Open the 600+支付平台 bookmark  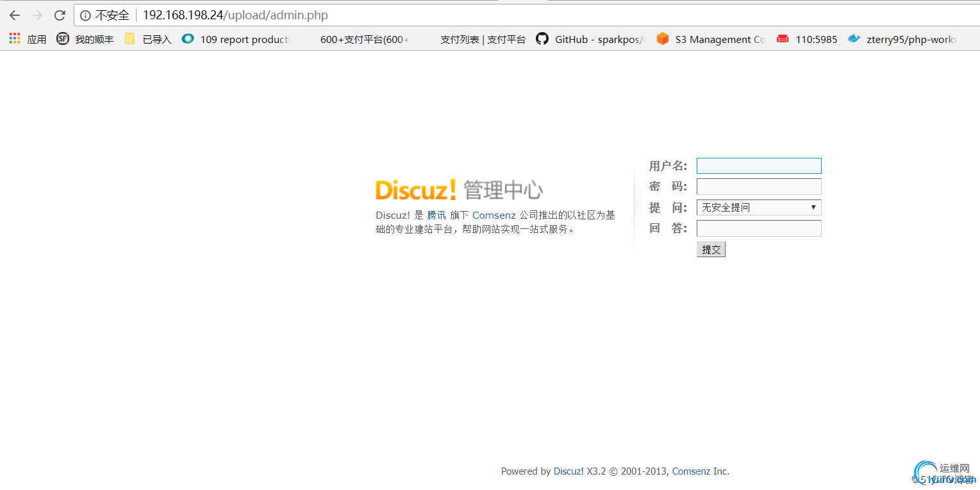[x=364, y=39]
